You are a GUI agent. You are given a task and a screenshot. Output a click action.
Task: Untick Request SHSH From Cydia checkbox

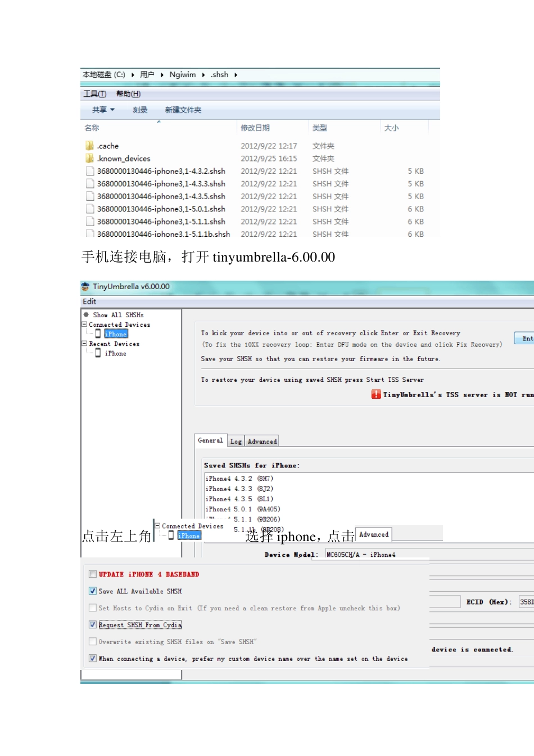[x=93, y=625]
